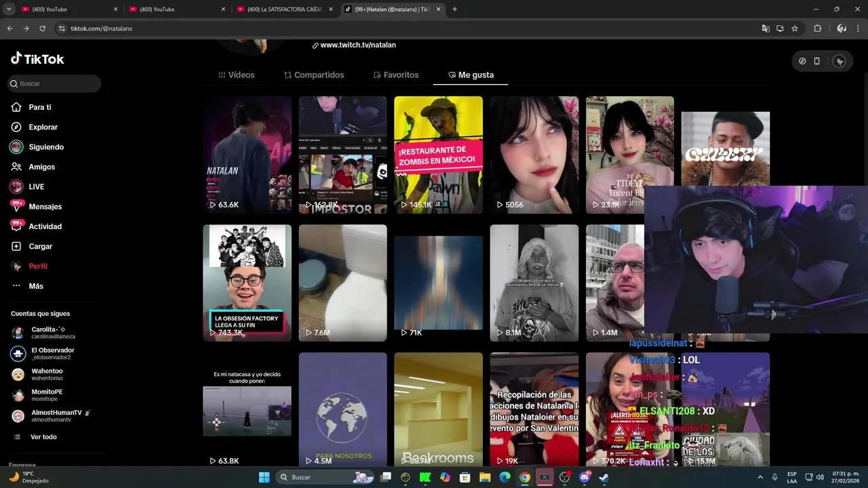Viewport: 868px width, 488px height.
Task: Switch to the Compartidos tab
Action: pyautogui.click(x=314, y=75)
